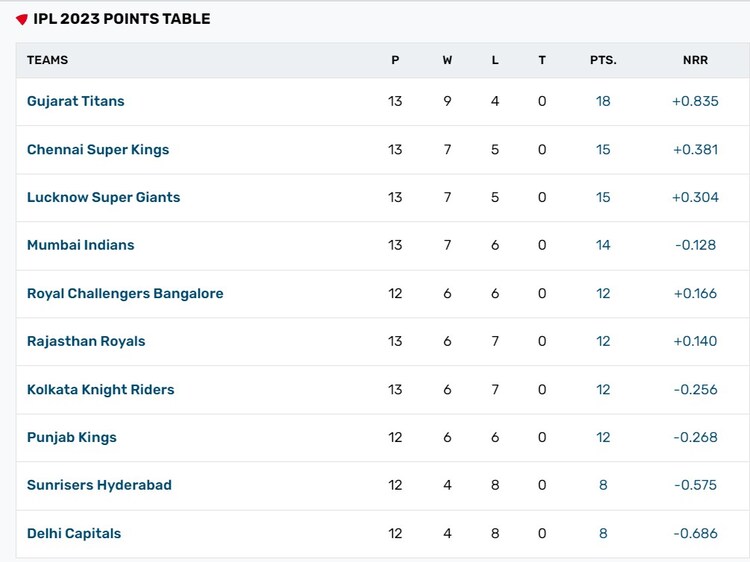Viewport: 750px width, 562px height.
Task: Select the Rajasthan Royals team link
Action: pos(86,341)
